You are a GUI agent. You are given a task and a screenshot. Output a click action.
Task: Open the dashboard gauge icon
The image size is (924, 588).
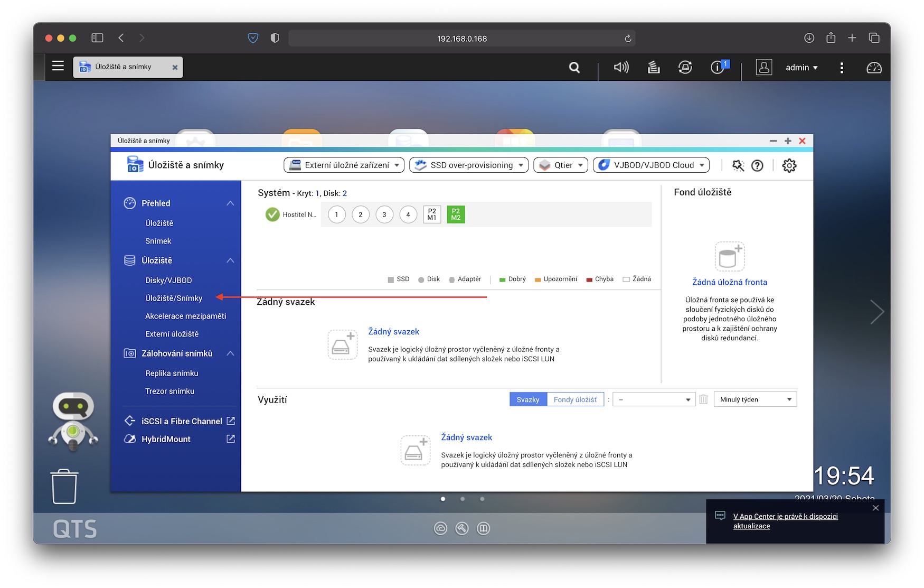tap(874, 68)
